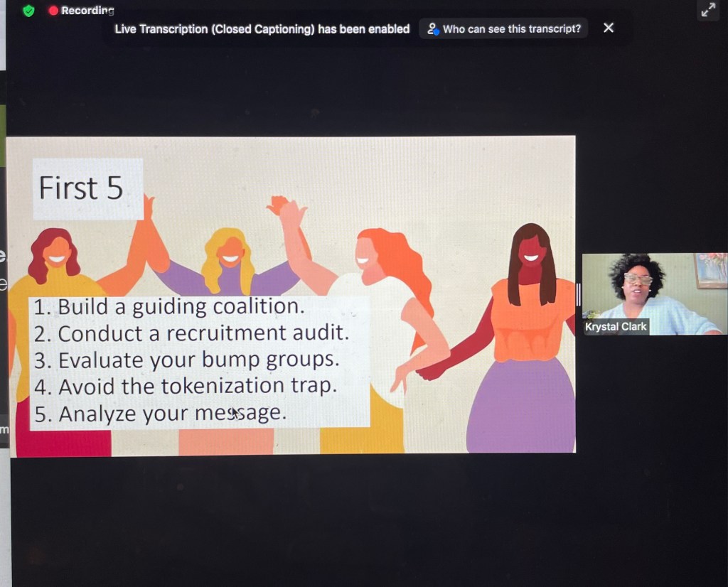Click "Build a guiding coalition" list item
Image resolution: width=728 pixels, height=587 pixels.
169,307
